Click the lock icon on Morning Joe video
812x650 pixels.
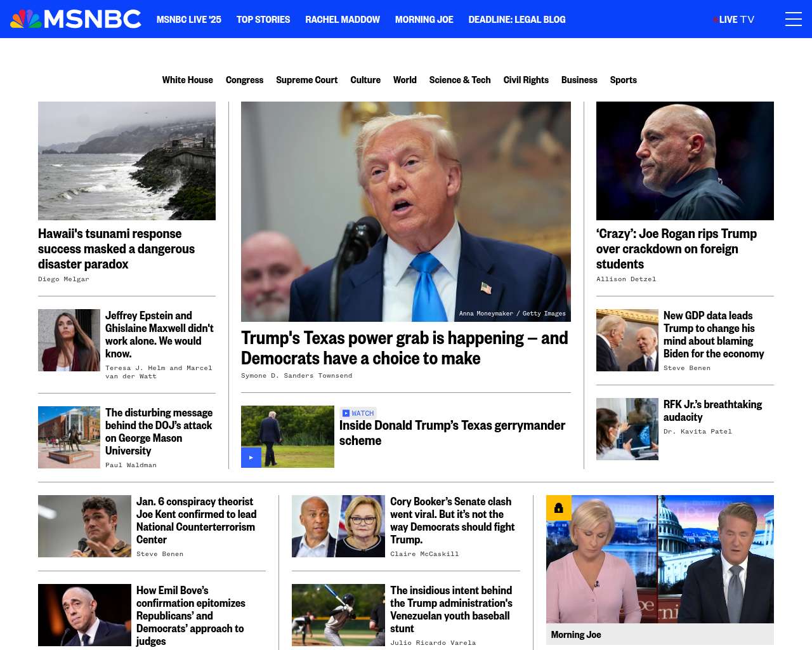tap(559, 508)
